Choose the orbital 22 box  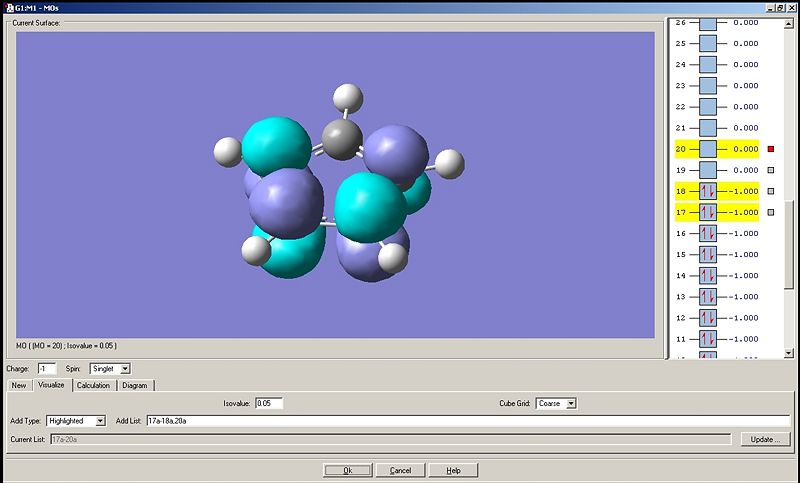click(708, 107)
